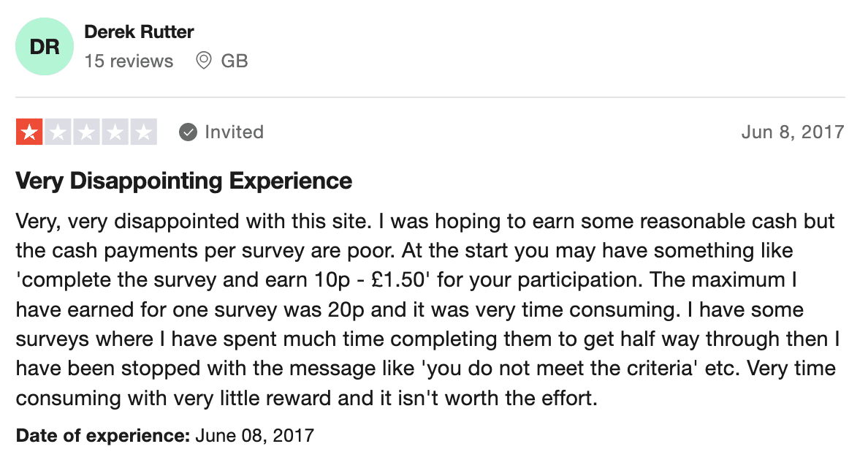Screen dimensions: 868x452
Task: Click the second grey rating star
Action: (58, 132)
